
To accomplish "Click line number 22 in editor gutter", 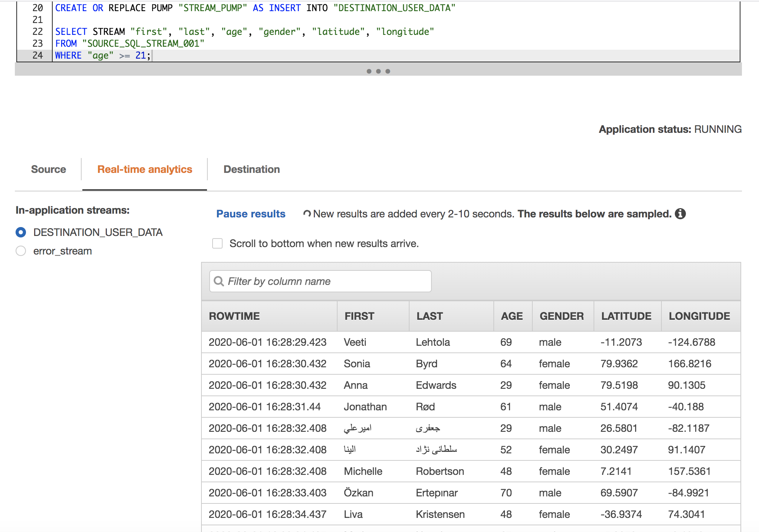I will pyautogui.click(x=37, y=32).
